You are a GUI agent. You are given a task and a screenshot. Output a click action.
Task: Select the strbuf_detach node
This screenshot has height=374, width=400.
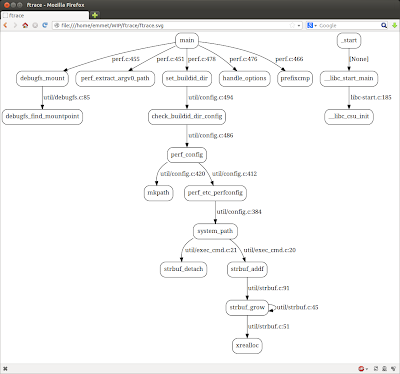pyautogui.click(x=183, y=269)
